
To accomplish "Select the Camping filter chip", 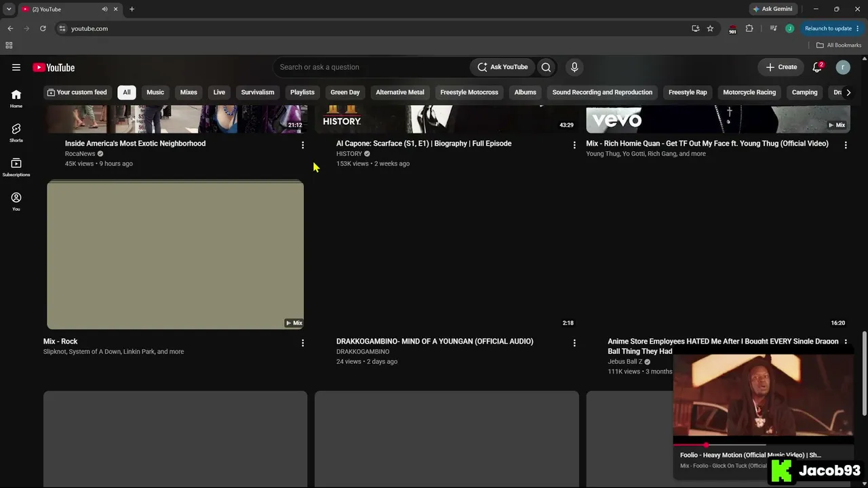I will pyautogui.click(x=805, y=92).
